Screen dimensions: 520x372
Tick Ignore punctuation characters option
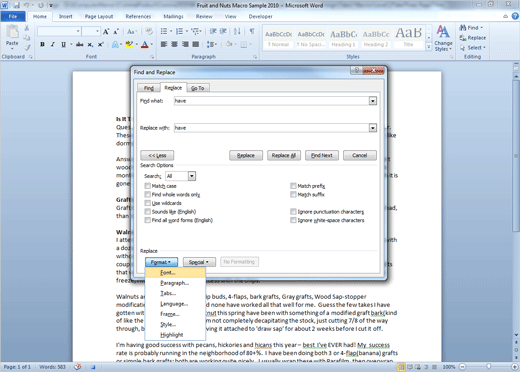coord(293,212)
